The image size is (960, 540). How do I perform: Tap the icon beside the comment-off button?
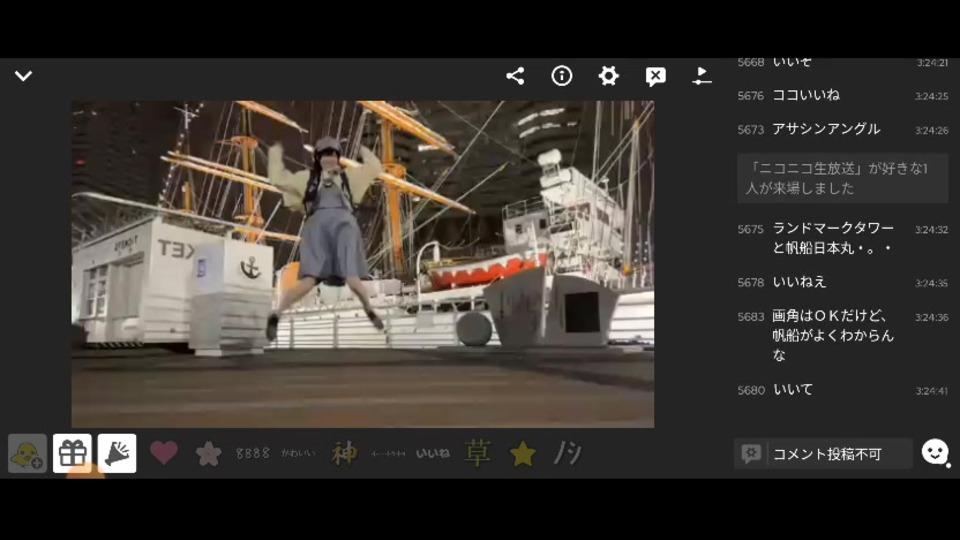click(x=702, y=76)
